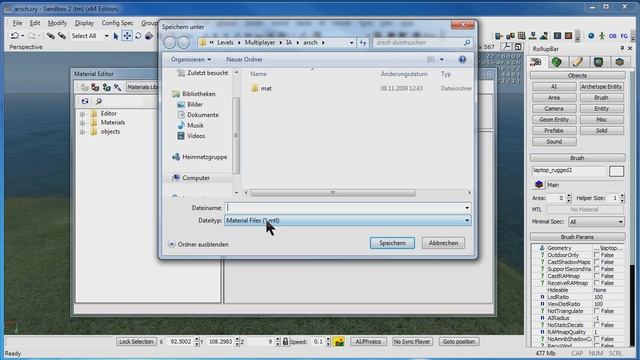Activate the Rotate tool
Viewport: 640px width, 360px height.
[138, 36]
